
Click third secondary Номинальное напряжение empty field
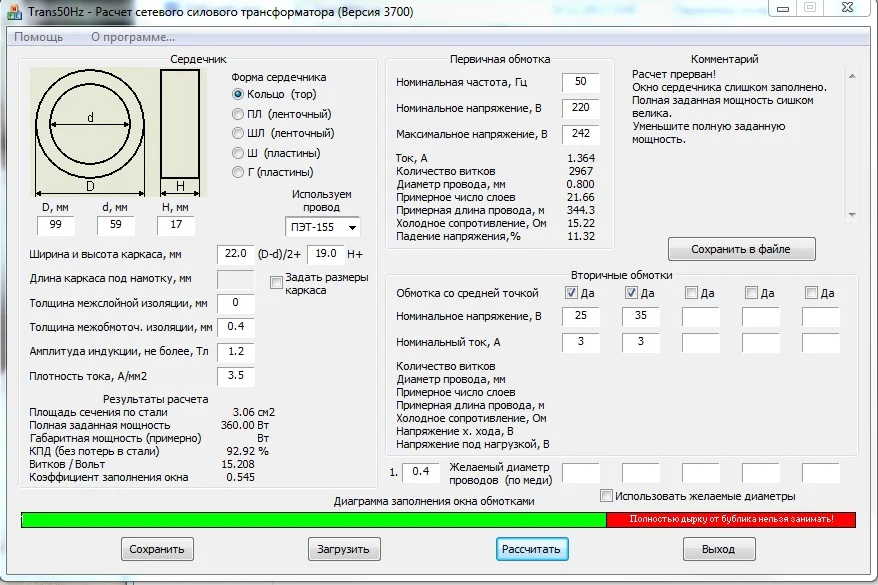point(700,316)
